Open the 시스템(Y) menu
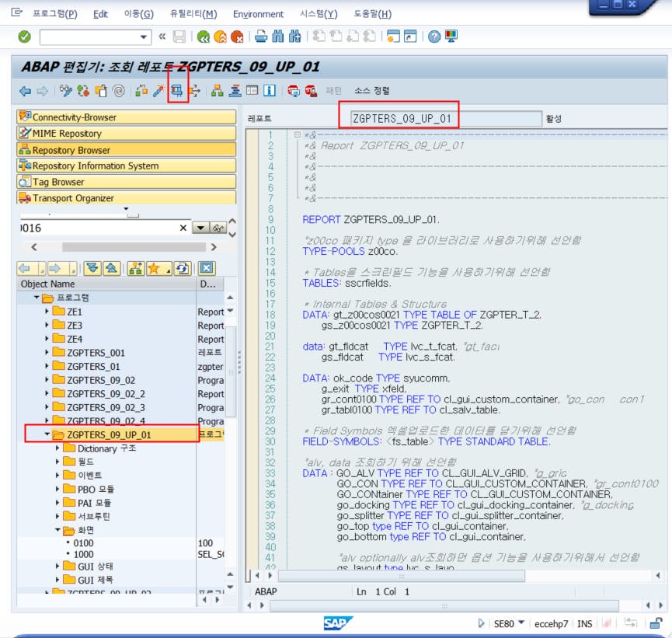This screenshot has height=638, width=672. click(x=319, y=14)
